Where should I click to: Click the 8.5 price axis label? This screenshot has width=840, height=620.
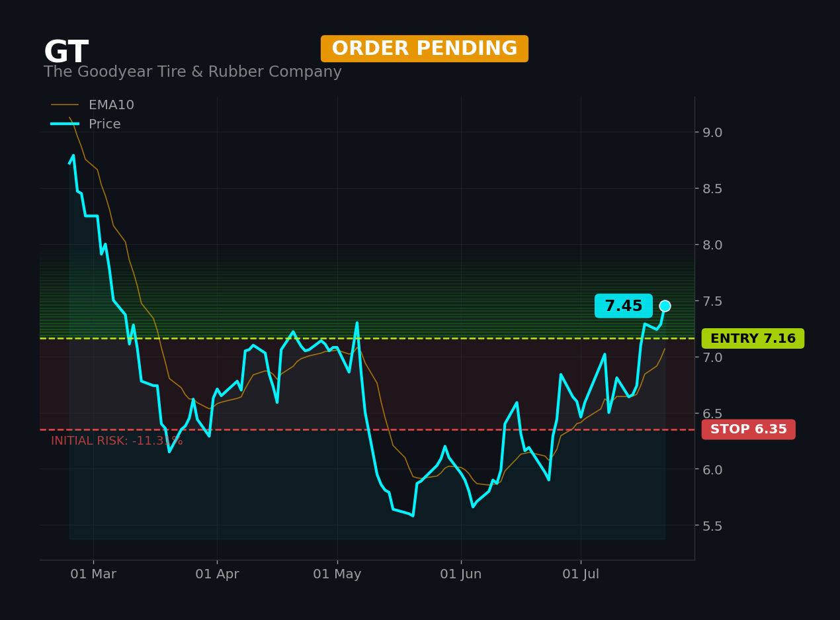click(x=714, y=189)
